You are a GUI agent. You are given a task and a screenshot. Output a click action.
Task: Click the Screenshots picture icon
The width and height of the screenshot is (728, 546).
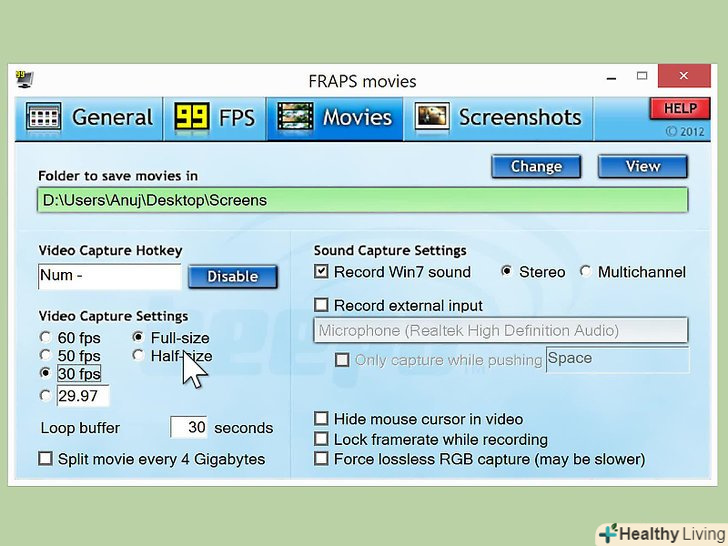tap(432, 117)
